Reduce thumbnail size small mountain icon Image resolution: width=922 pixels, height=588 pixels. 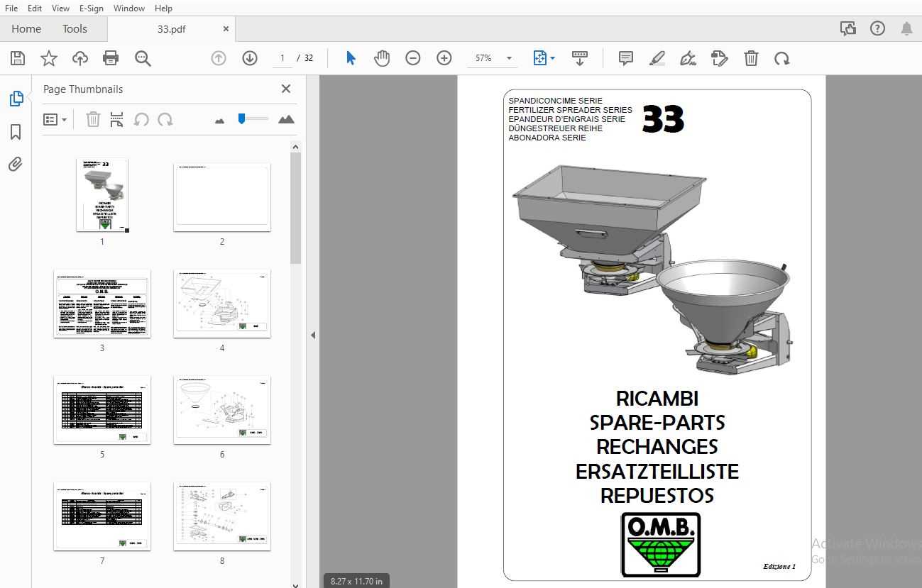tap(219, 121)
